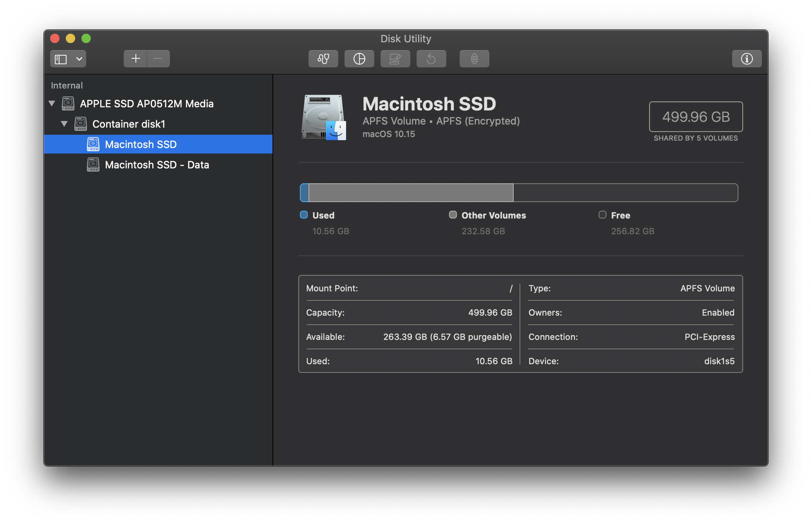Click the Partition pie chart toolbar icon
The width and height of the screenshot is (812, 524).
(359, 59)
